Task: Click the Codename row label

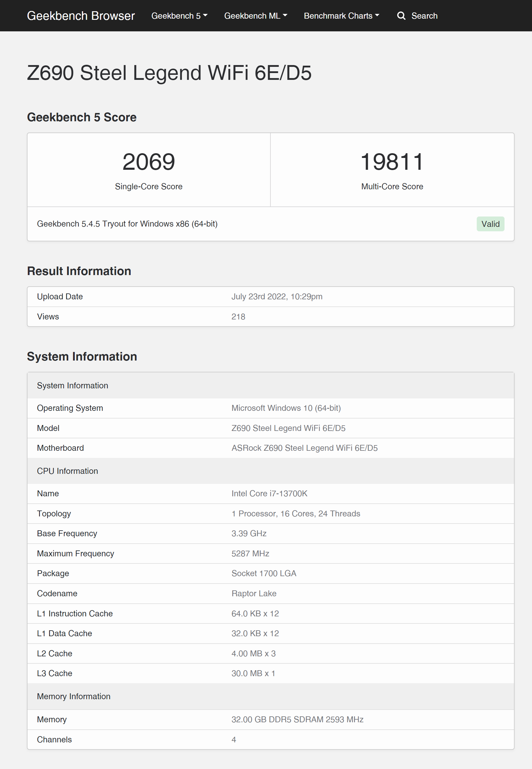Action: point(57,593)
